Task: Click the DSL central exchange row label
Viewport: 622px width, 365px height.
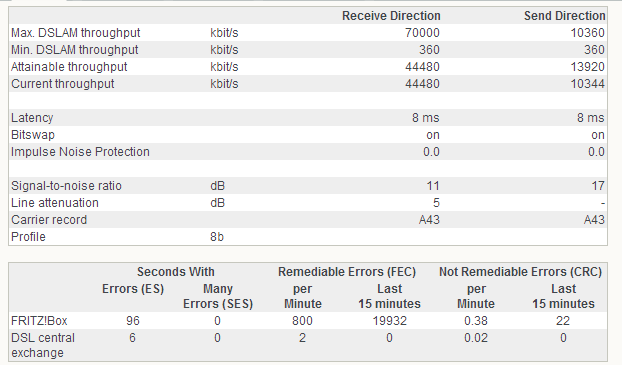Action: [43, 345]
